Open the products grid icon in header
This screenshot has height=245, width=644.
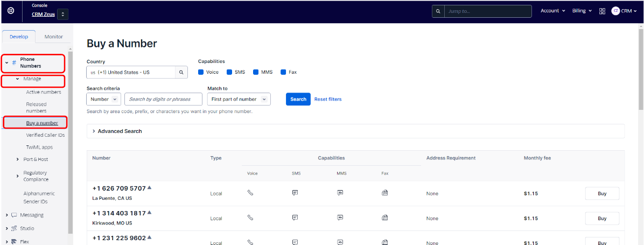(602, 11)
